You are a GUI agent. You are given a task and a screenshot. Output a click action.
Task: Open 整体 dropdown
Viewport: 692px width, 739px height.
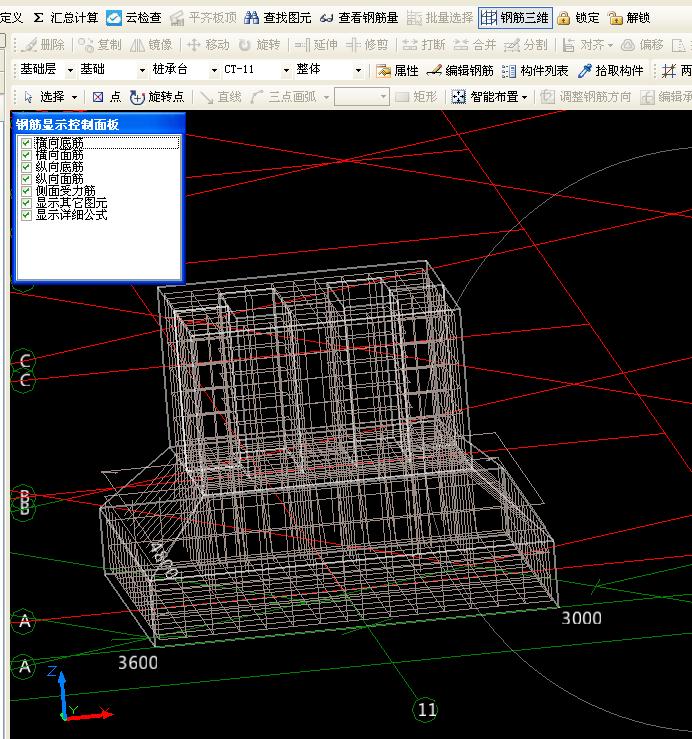coord(358,71)
